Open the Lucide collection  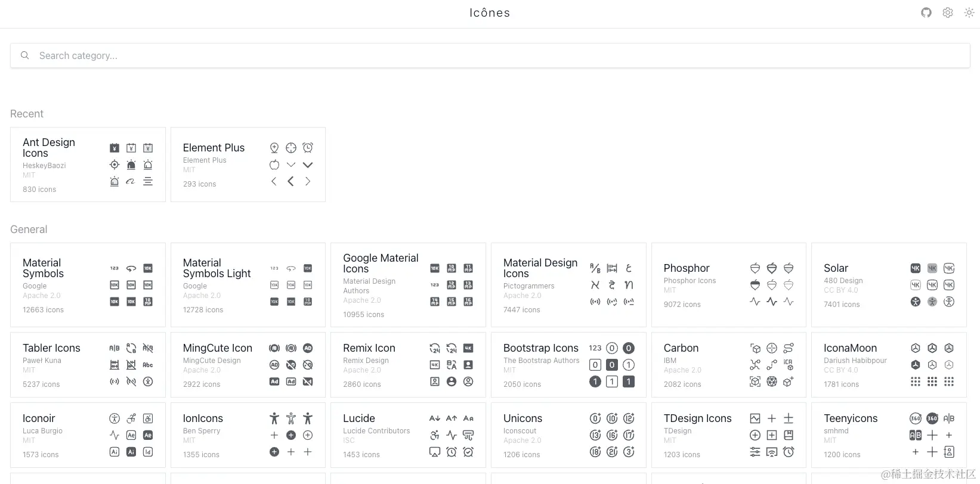point(408,435)
